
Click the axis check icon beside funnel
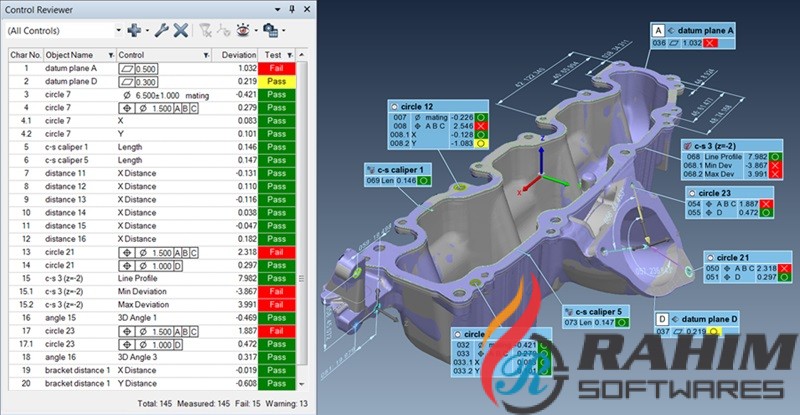click(x=223, y=31)
